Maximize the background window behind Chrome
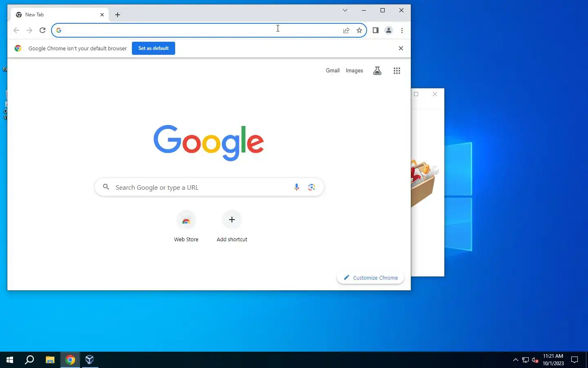 [416, 94]
